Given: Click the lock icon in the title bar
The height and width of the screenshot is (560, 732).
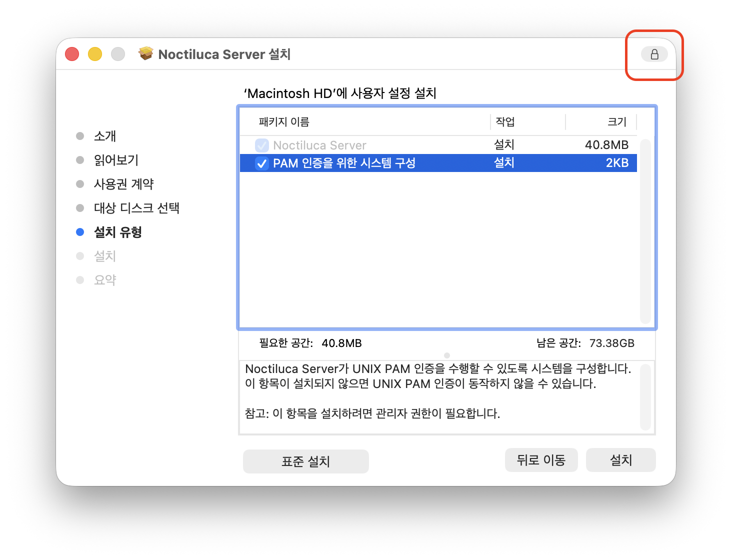Looking at the screenshot, I should coord(653,54).
